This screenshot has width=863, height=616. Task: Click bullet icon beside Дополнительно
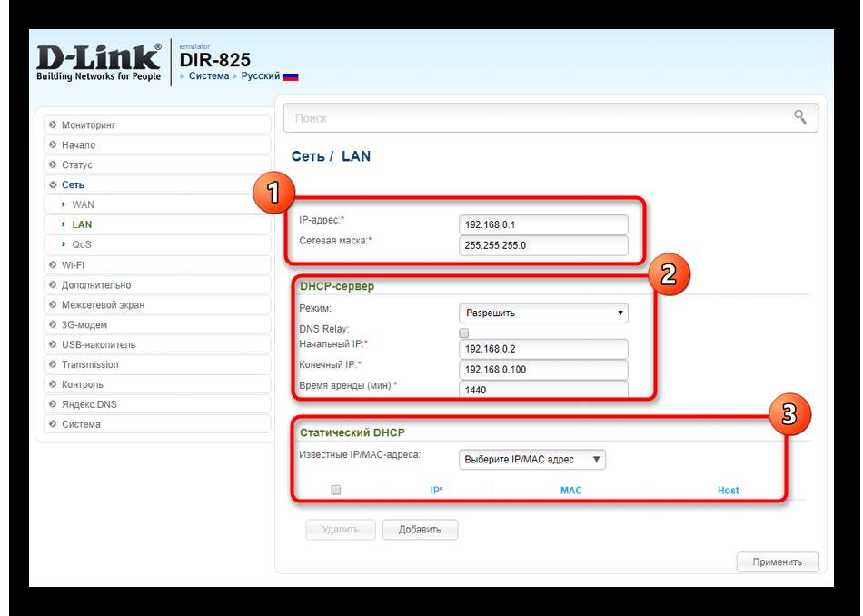[x=53, y=284]
